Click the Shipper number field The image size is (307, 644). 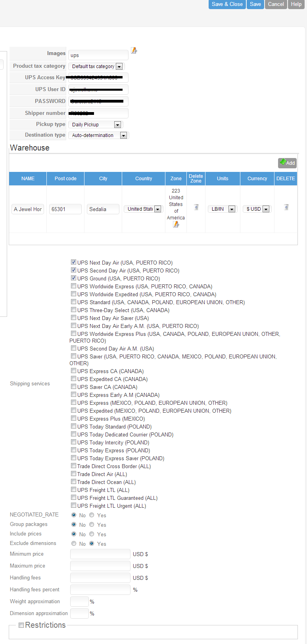(x=98, y=113)
